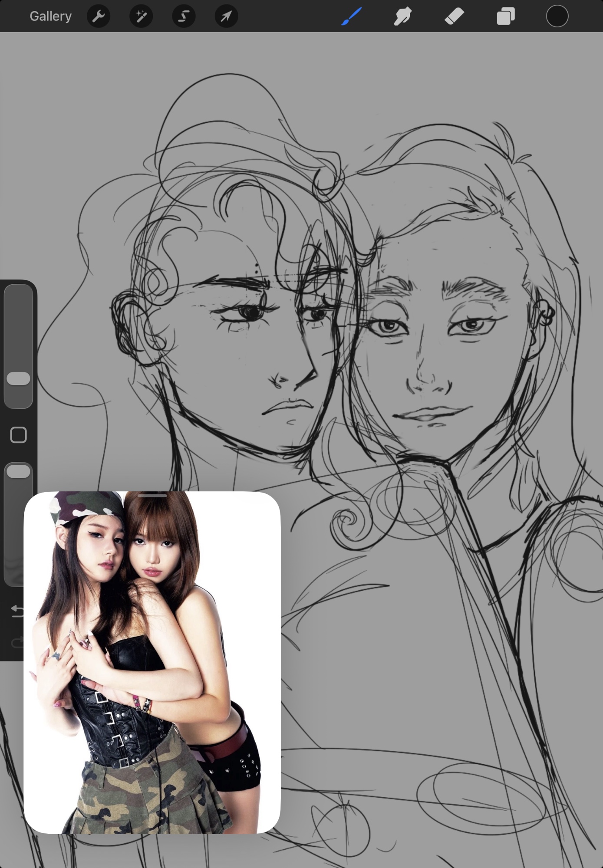Tap the square Modify button in sidebar
This screenshot has height=868, width=603.
point(18,435)
